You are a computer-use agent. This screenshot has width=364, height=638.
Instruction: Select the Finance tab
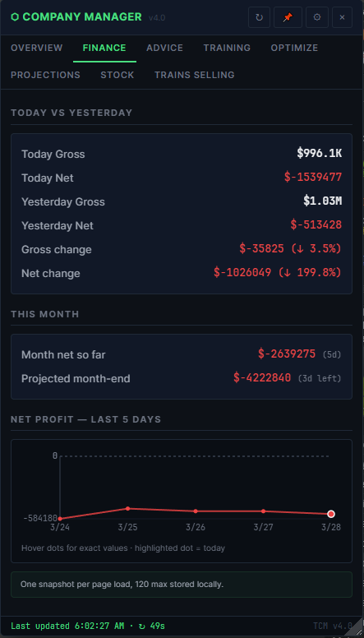pos(104,48)
